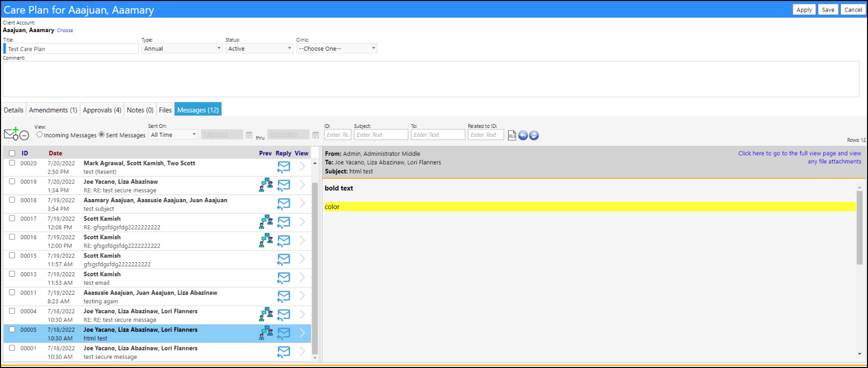The width and height of the screenshot is (868, 368).
Task: Click the Cancel button
Action: click(853, 10)
